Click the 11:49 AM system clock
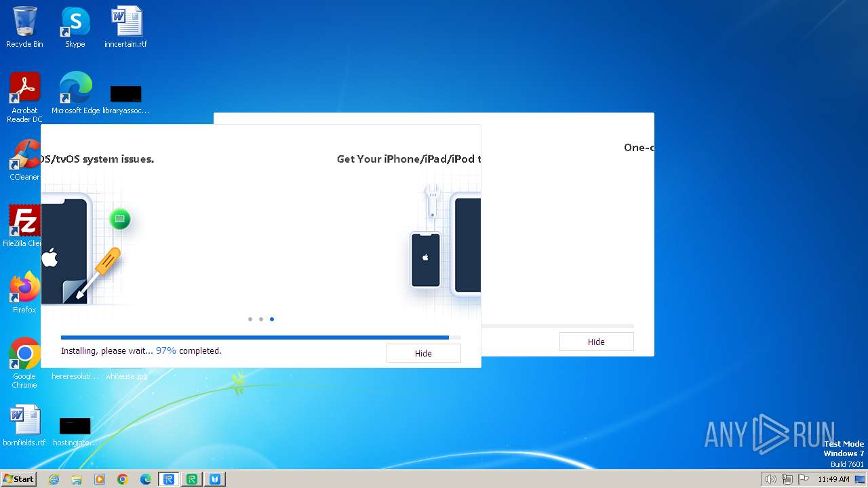 [833, 479]
